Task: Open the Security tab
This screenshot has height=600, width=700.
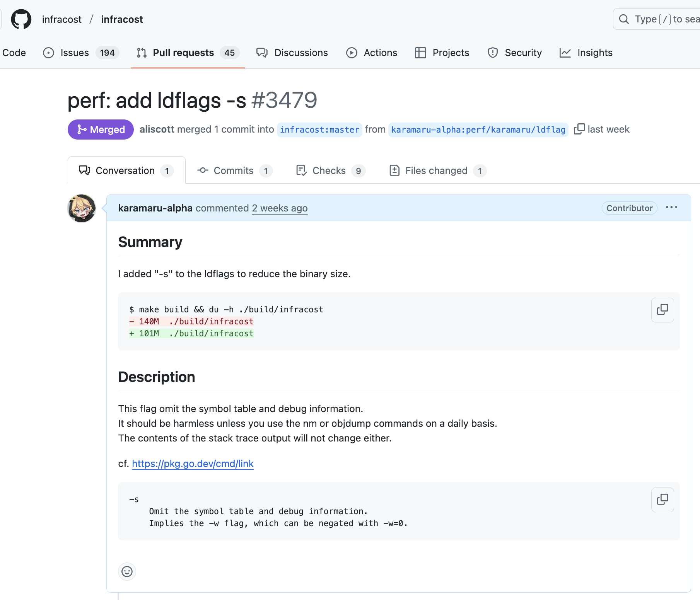Action: pos(515,53)
